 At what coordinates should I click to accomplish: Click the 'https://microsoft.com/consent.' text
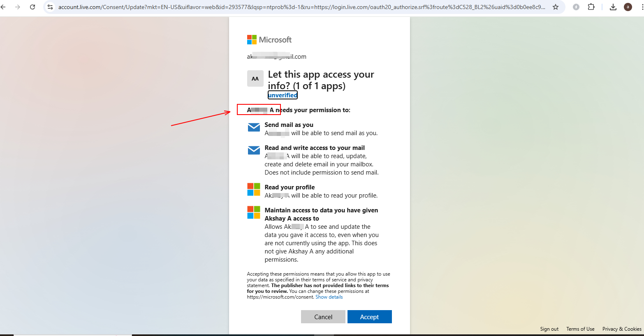280,297
